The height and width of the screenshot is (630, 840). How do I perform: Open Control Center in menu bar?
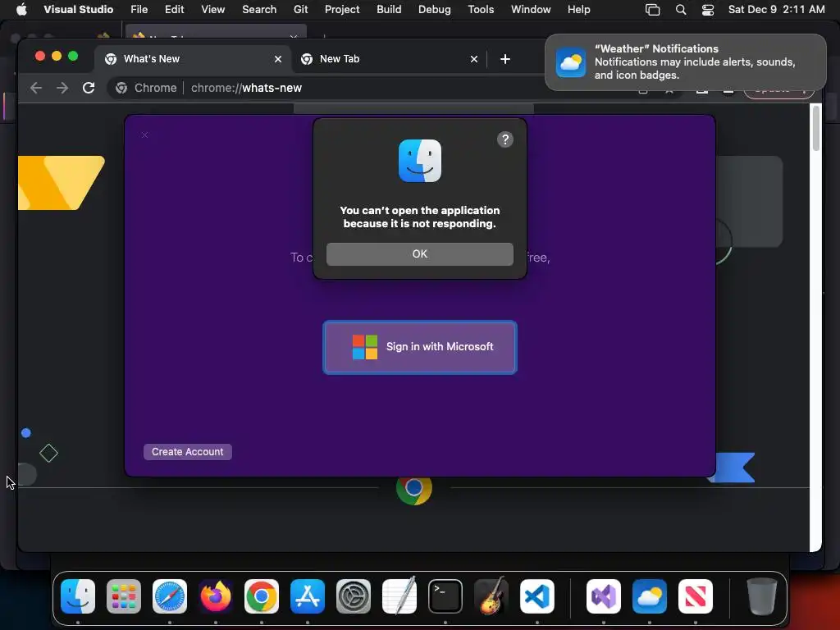coord(708,9)
